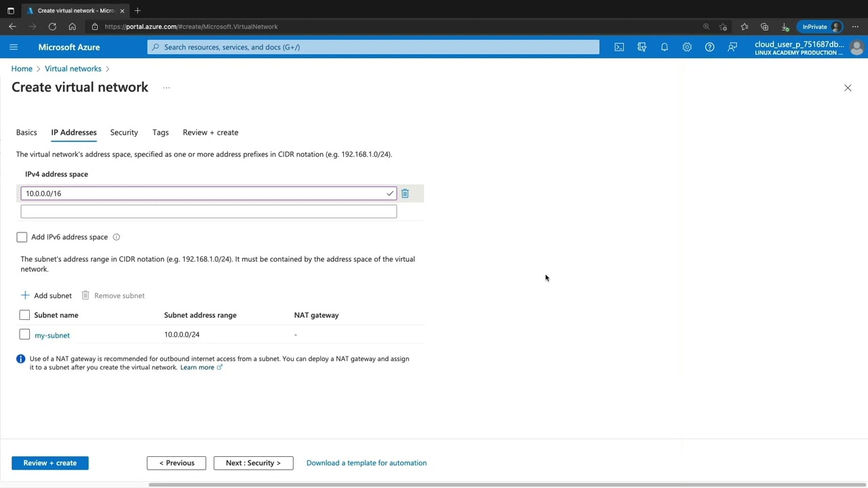The height and width of the screenshot is (488, 868).
Task: Close the Create virtual network browser tab
Action: pyautogui.click(x=122, y=10)
